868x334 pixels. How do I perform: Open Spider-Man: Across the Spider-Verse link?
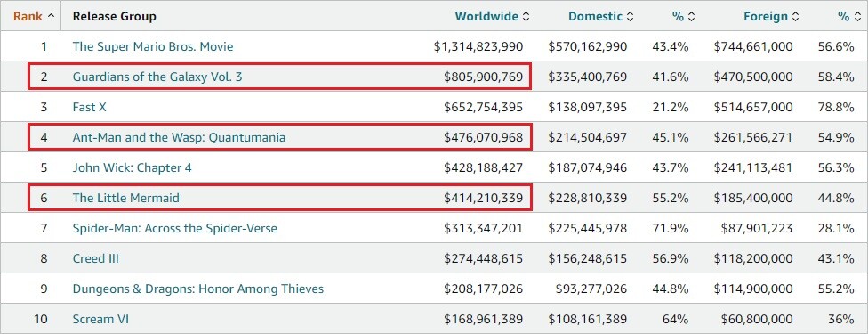(x=175, y=228)
